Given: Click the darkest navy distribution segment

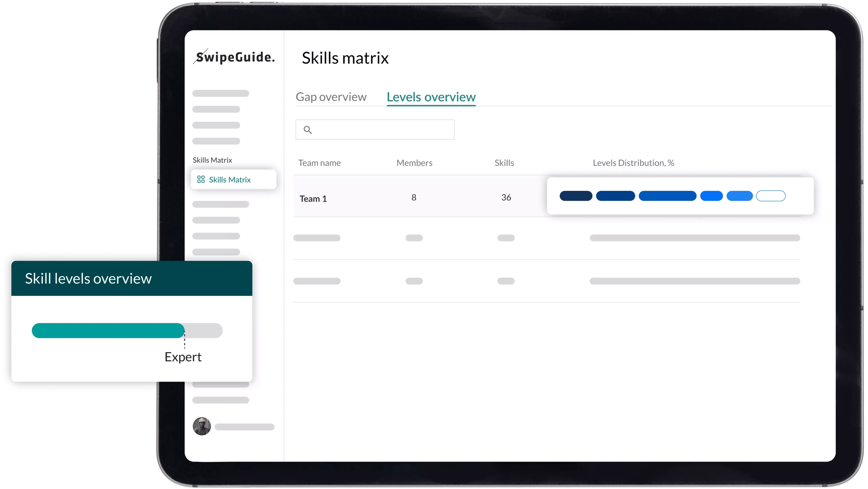Looking at the screenshot, I should point(576,196).
